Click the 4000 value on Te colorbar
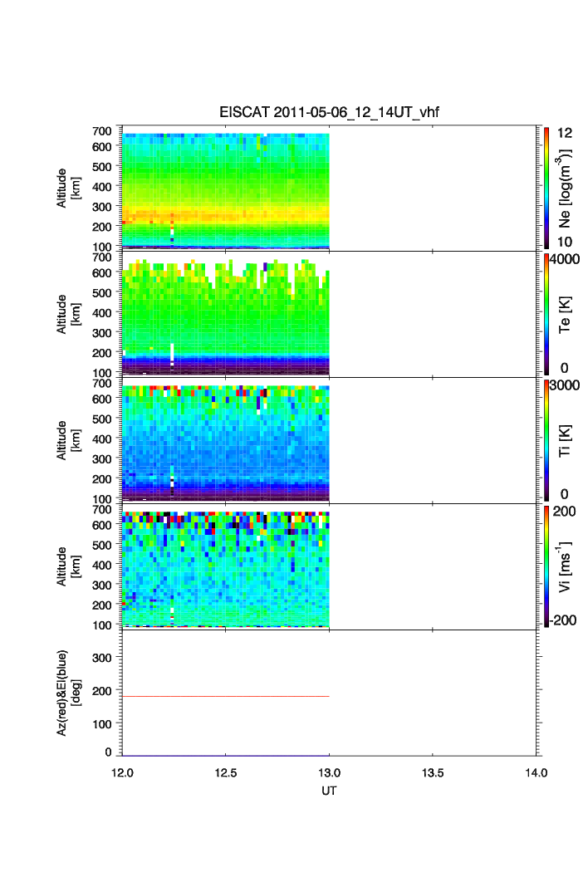Viewport: 588px width, 882px height. [x=565, y=259]
